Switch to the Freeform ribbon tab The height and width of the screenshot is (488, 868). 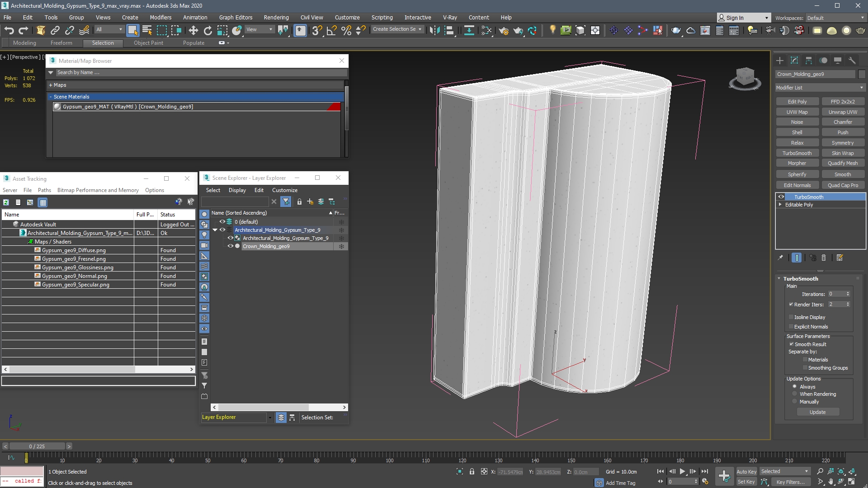[61, 43]
